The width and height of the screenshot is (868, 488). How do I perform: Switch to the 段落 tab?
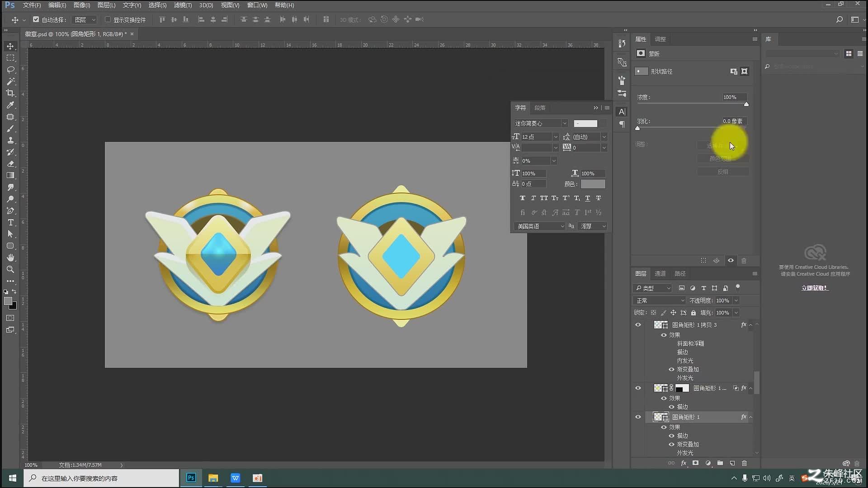[540, 108]
